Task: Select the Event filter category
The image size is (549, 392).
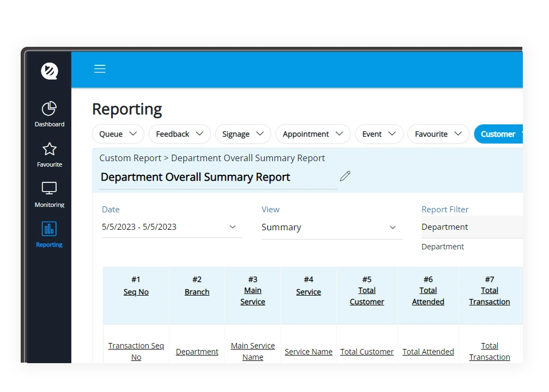Action: [379, 134]
